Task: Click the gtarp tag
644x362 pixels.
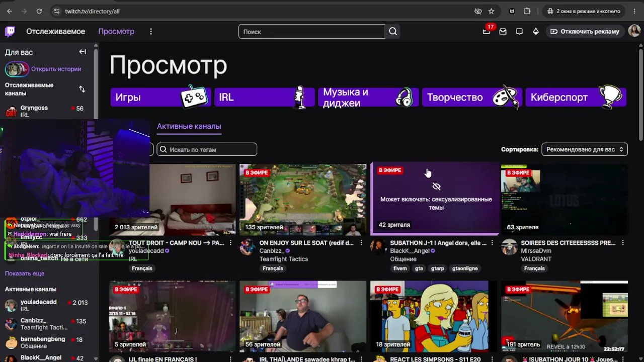Action: [x=438, y=268]
